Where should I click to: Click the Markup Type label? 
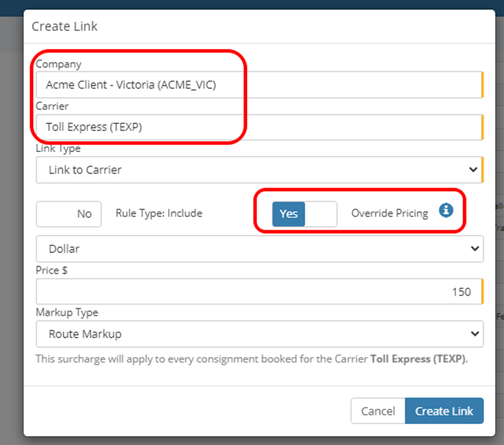[67, 313]
